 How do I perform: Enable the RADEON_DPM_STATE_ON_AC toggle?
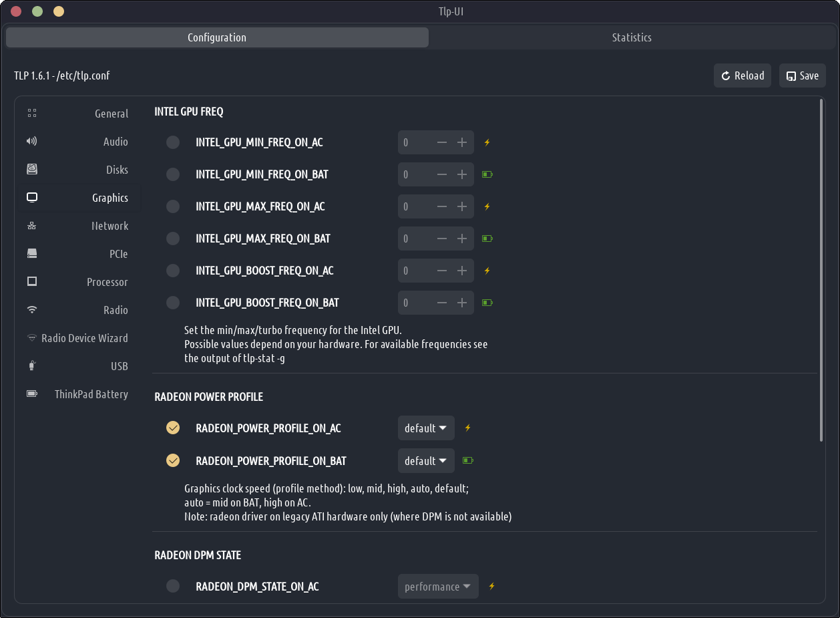pos(173,587)
